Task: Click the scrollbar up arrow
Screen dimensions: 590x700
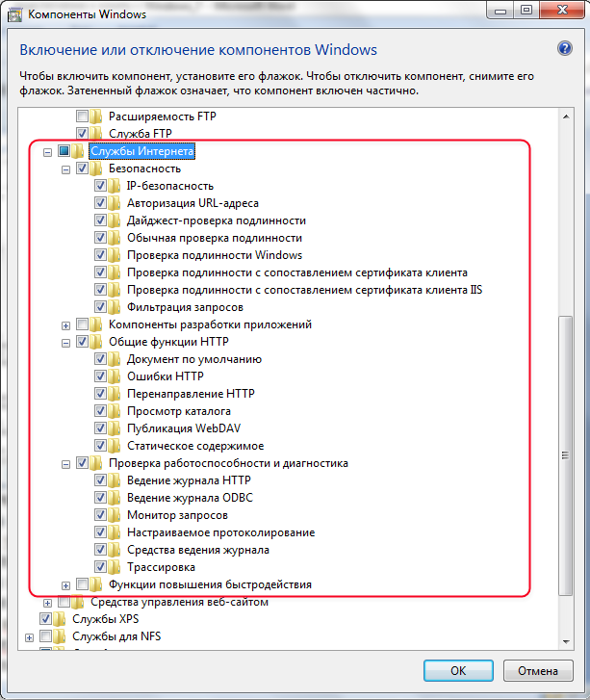Action: click(x=566, y=117)
